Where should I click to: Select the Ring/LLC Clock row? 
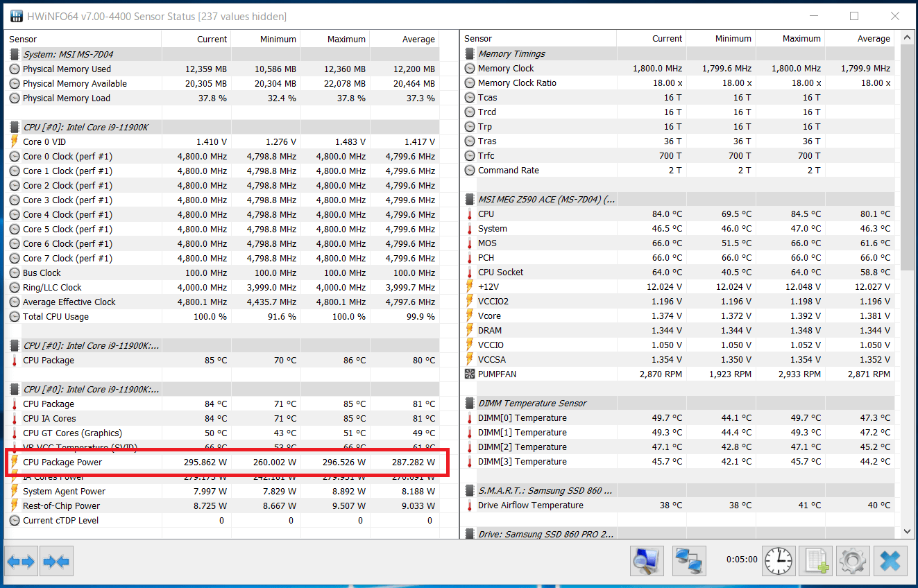click(223, 288)
